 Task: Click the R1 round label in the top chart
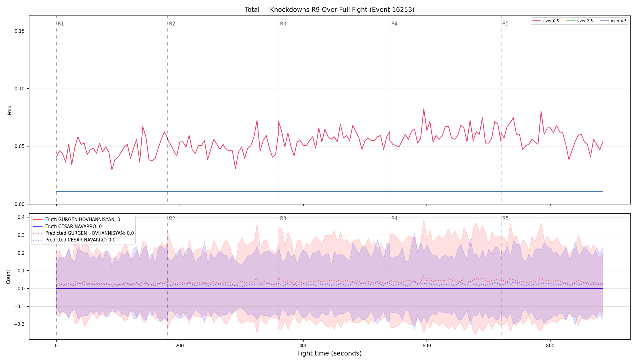coord(61,24)
